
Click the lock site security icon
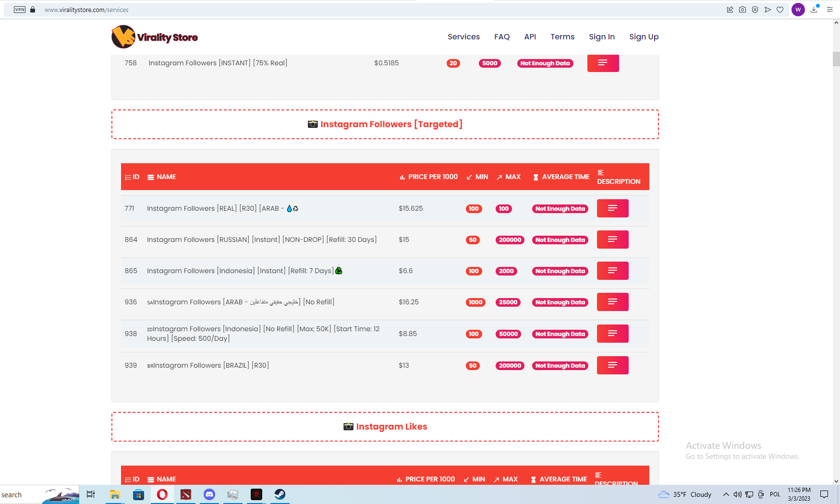(33, 10)
